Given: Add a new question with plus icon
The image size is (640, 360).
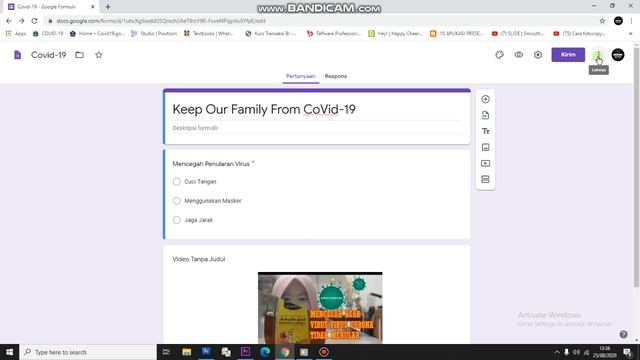Looking at the screenshot, I should (x=485, y=99).
